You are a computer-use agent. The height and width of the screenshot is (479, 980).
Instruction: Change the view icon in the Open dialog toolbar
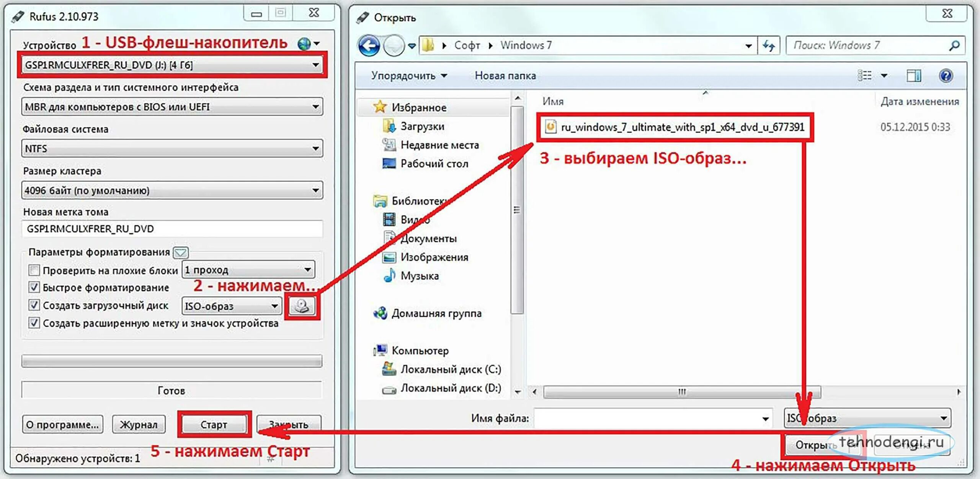click(864, 76)
